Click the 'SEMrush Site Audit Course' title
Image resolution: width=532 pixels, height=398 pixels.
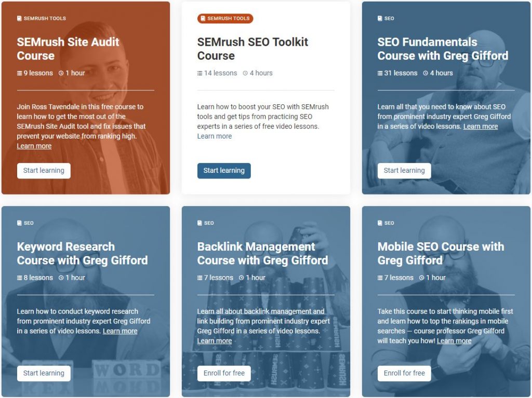tap(68, 49)
